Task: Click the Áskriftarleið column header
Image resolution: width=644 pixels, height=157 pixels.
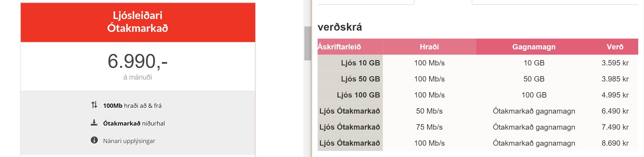Action: [x=339, y=47]
